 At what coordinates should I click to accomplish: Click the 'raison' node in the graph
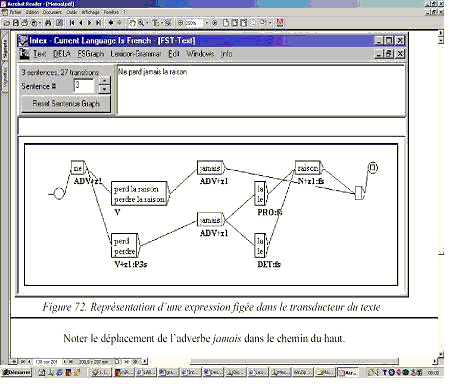click(x=308, y=168)
